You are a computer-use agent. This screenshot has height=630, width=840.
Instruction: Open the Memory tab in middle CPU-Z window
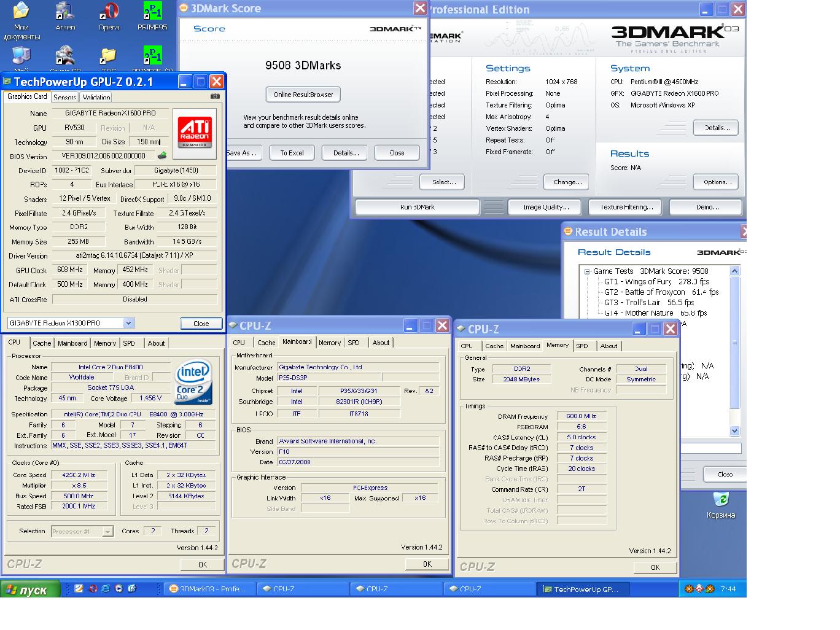330,343
